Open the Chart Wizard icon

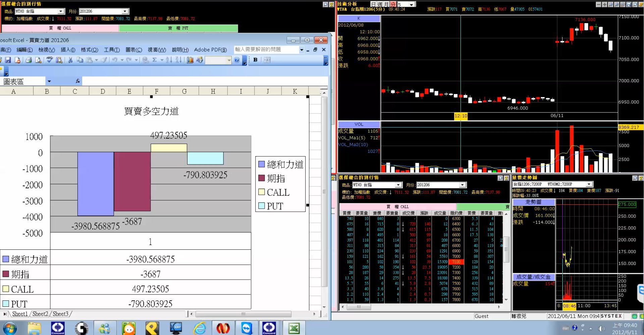coord(190,60)
